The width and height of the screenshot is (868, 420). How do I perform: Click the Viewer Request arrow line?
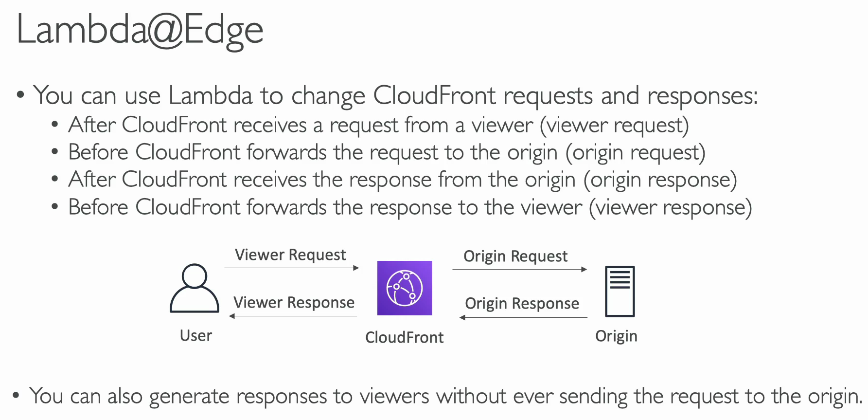click(x=292, y=268)
